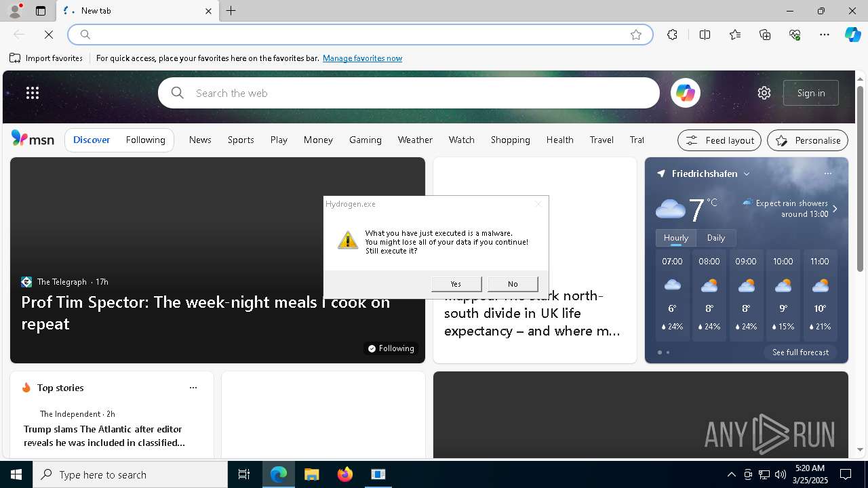Go to the MSN logo home
This screenshot has width=868, height=488.
[x=33, y=139]
